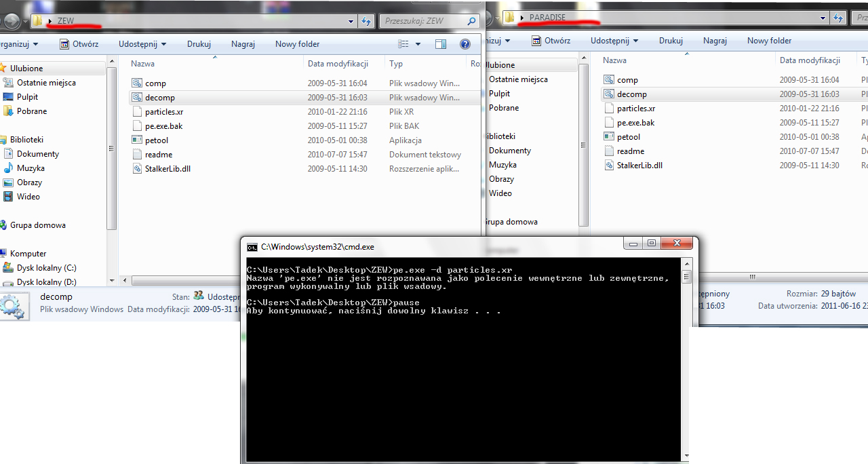The width and height of the screenshot is (868, 464).
Task: Click the cmd.exe scrollbar up arrow
Action: click(x=686, y=265)
